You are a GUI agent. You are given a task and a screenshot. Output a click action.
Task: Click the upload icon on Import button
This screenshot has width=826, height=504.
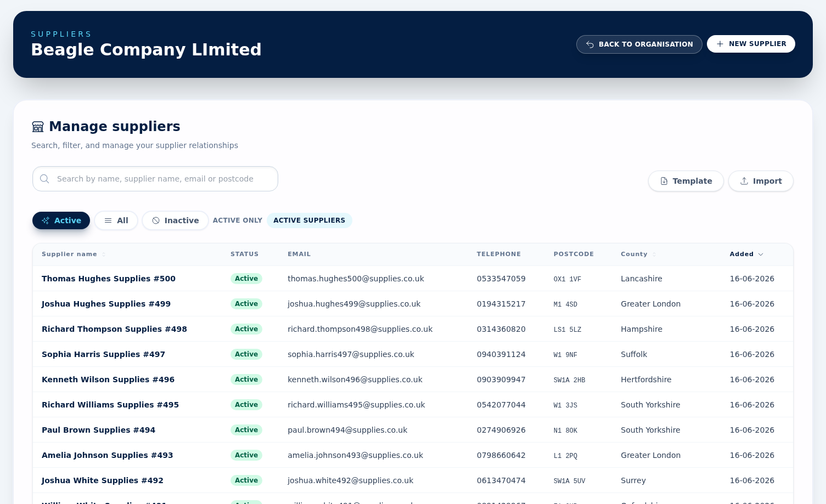point(744,181)
